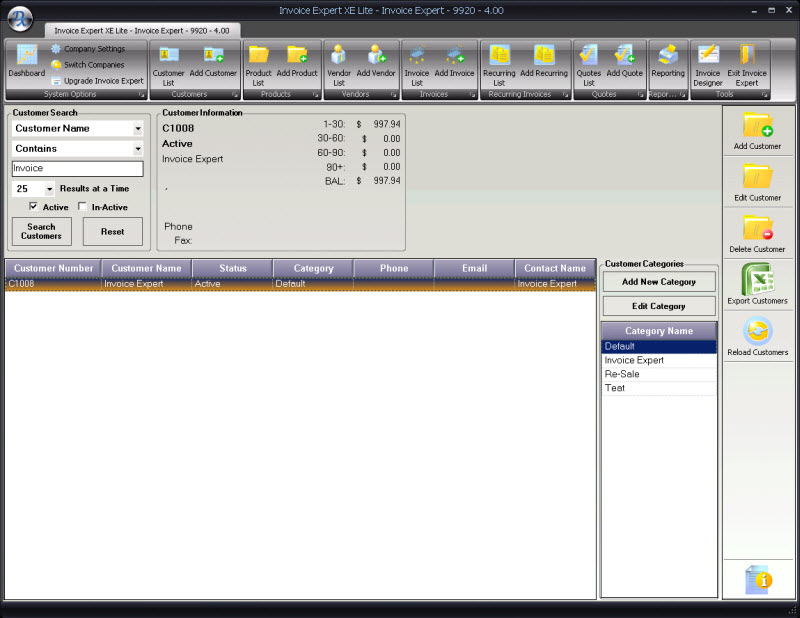Image resolution: width=800 pixels, height=618 pixels.
Task: Expand the Quotes group launcher
Action: [x=641, y=95]
